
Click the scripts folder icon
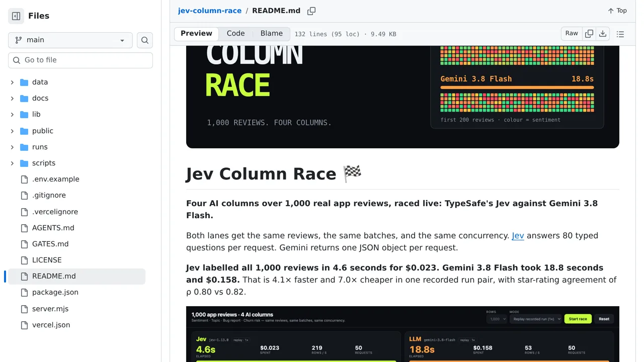coord(24,163)
